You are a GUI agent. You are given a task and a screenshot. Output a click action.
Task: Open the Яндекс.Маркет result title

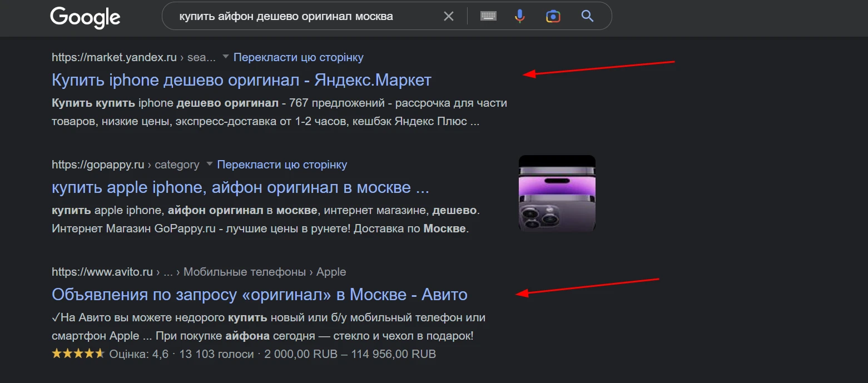coord(241,79)
